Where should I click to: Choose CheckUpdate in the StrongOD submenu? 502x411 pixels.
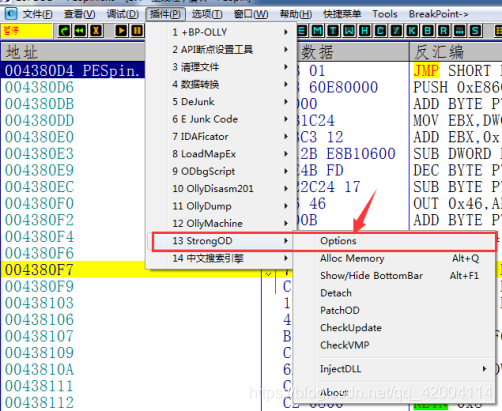394,327
